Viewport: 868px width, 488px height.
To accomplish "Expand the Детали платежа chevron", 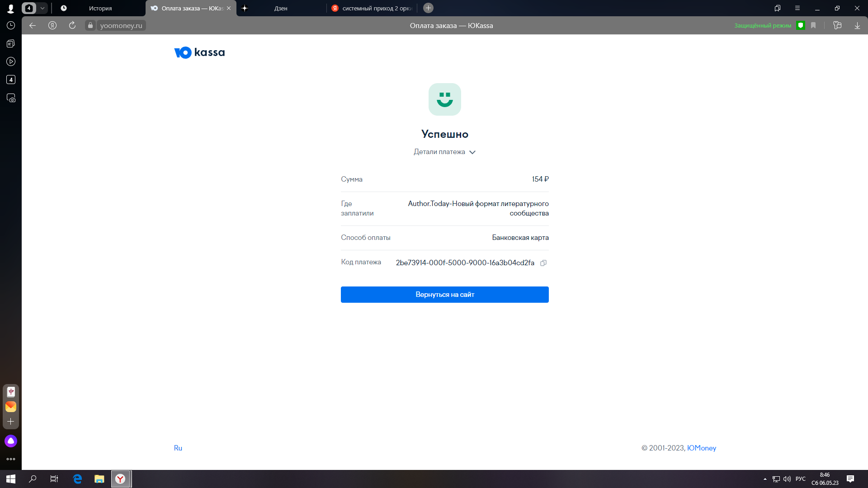I will [472, 152].
